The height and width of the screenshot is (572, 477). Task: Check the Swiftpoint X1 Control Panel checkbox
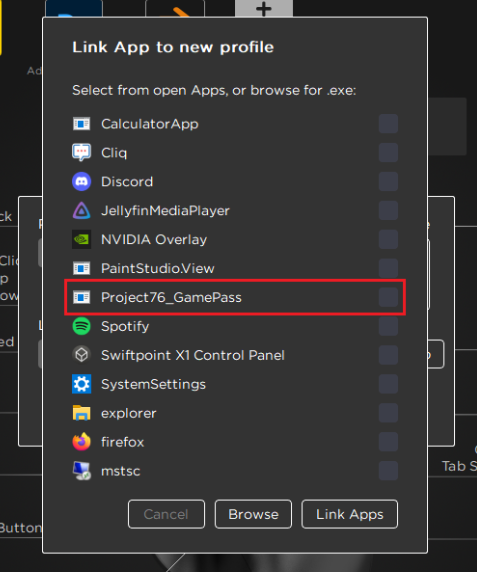(388, 355)
